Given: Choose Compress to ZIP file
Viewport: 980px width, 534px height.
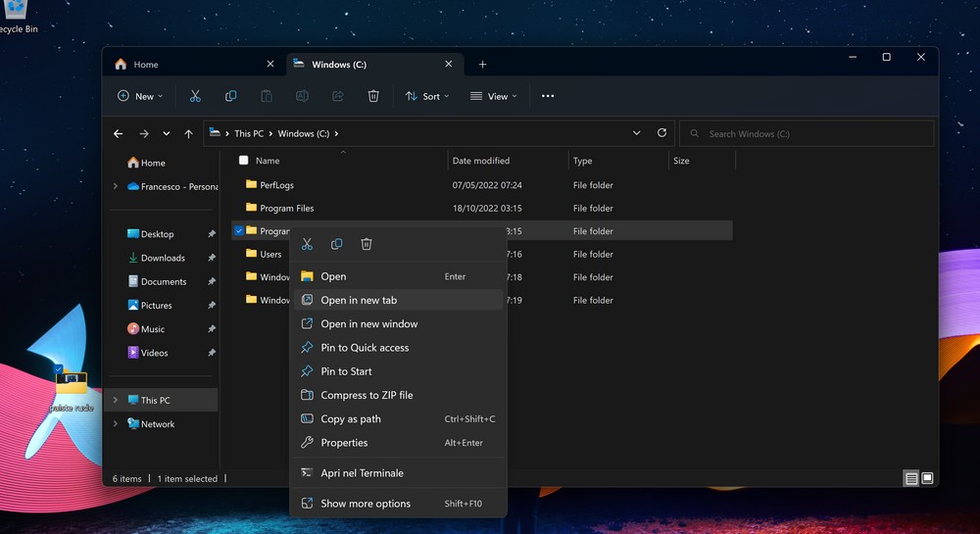Looking at the screenshot, I should pos(398,395).
